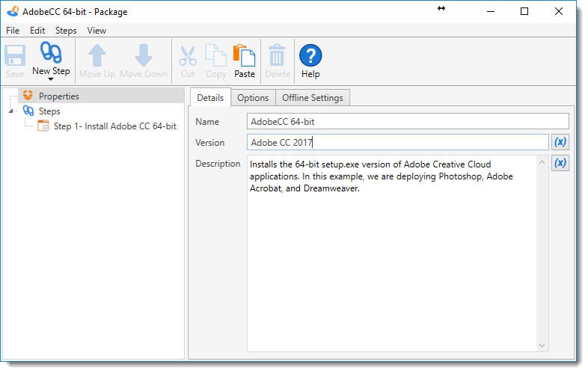Click the Step 1 install icon in tree
The width and height of the screenshot is (588, 373).
[x=43, y=126]
